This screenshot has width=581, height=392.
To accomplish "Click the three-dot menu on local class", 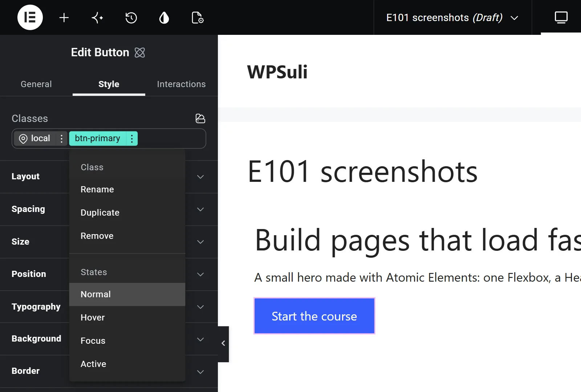I will (61, 138).
